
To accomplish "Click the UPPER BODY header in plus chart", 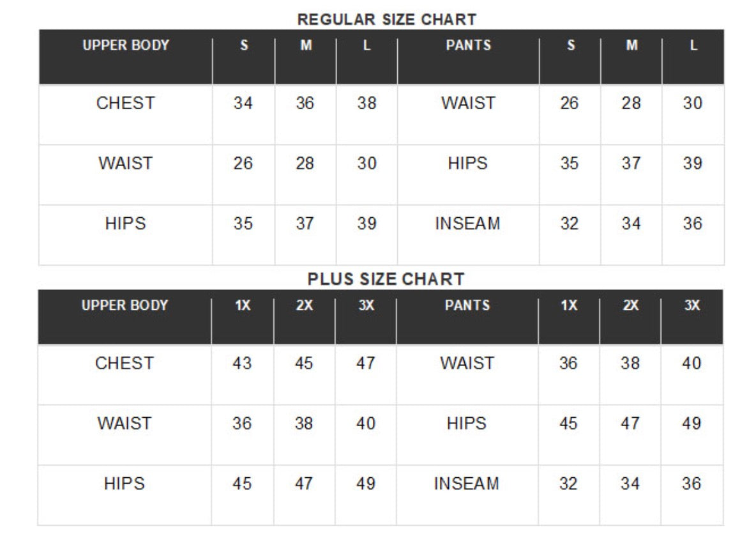I will (125, 305).
